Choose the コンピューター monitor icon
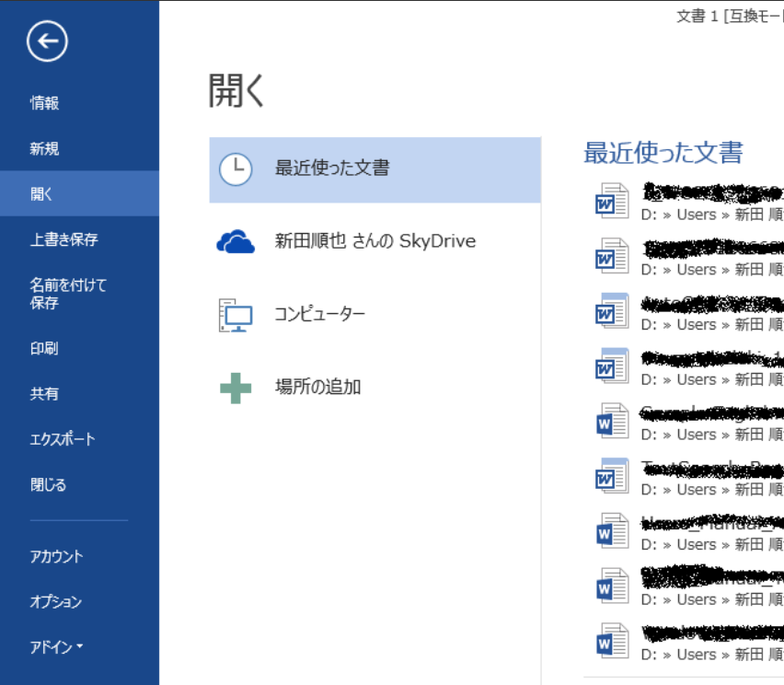The height and width of the screenshot is (685, 784). pyautogui.click(x=236, y=315)
